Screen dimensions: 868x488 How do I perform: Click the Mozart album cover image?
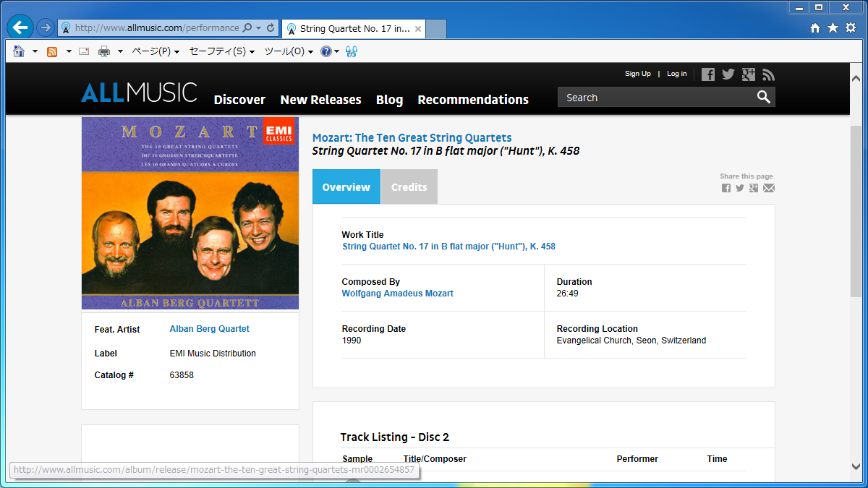[x=190, y=213]
